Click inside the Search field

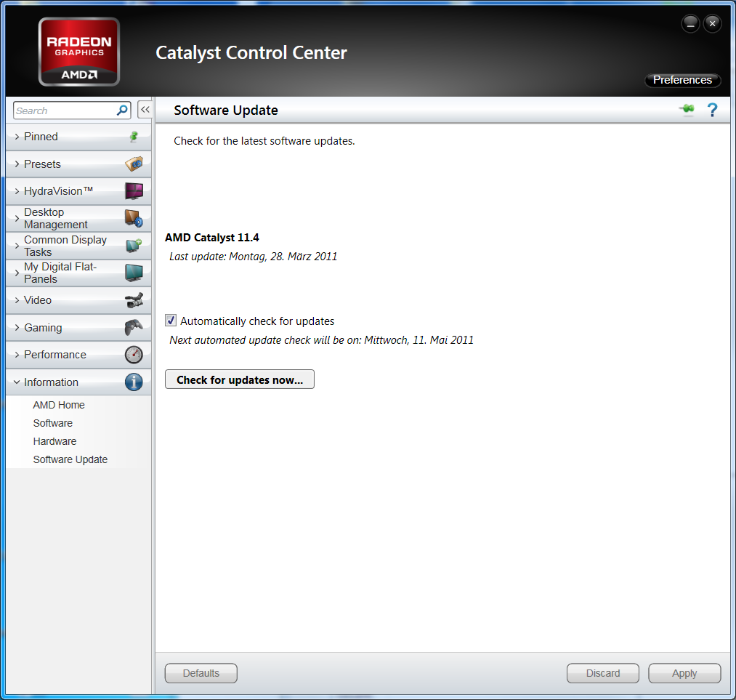click(65, 110)
